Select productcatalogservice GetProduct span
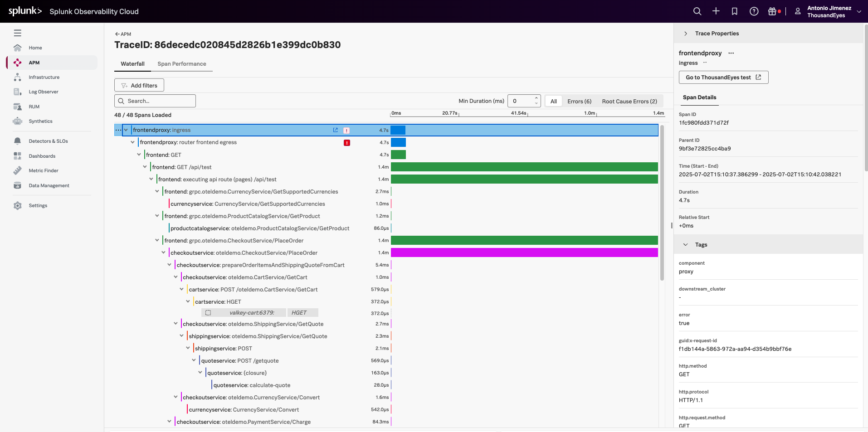This screenshot has height=432, width=868. click(x=260, y=228)
